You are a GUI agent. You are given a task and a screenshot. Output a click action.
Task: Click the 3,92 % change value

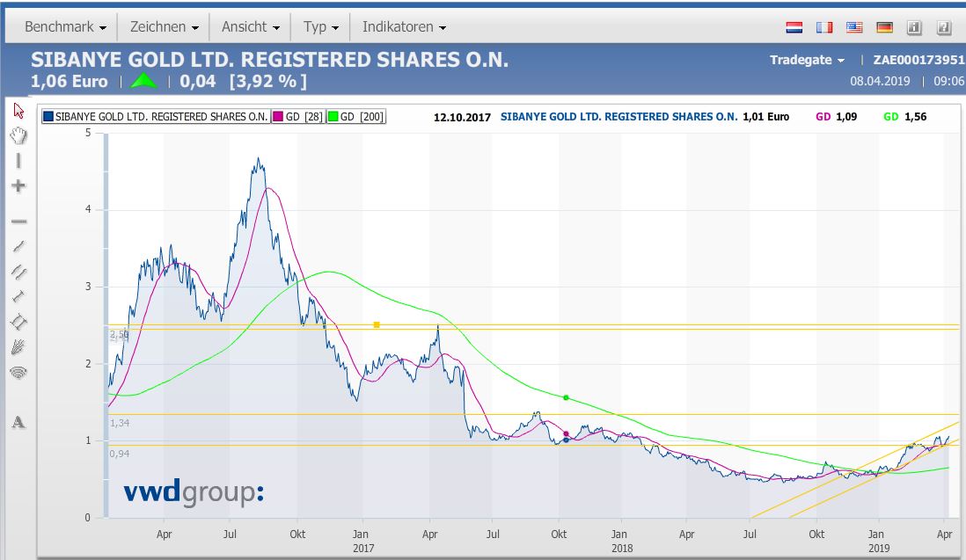pyautogui.click(x=268, y=81)
